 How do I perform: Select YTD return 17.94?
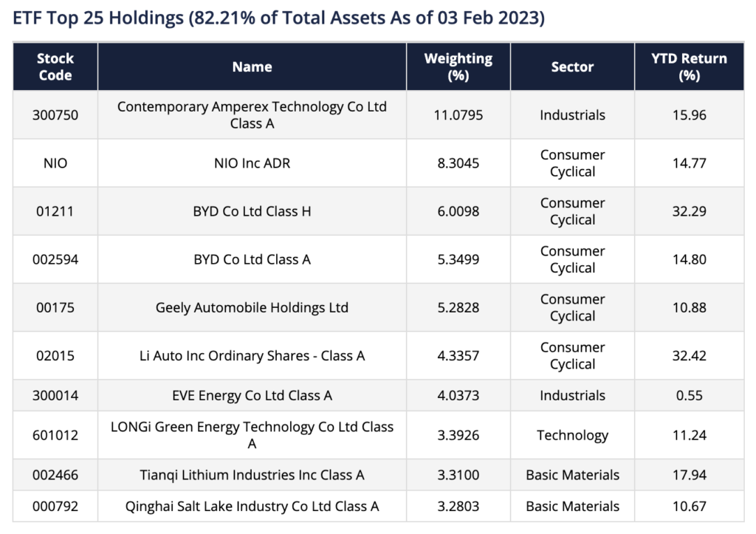[689, 475]
